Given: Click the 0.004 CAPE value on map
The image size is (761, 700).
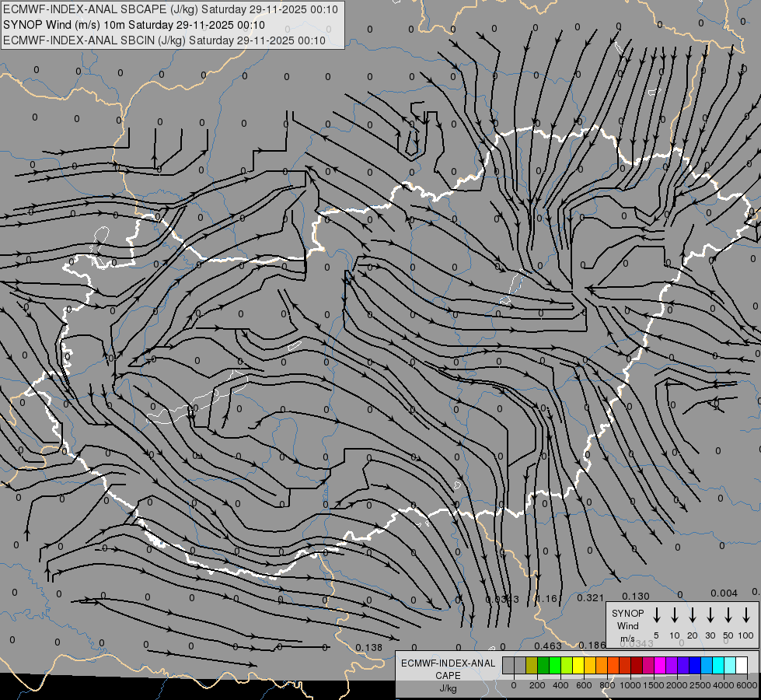Looking at the screenshot, I should pyautogui.click(x=724, y=593).
